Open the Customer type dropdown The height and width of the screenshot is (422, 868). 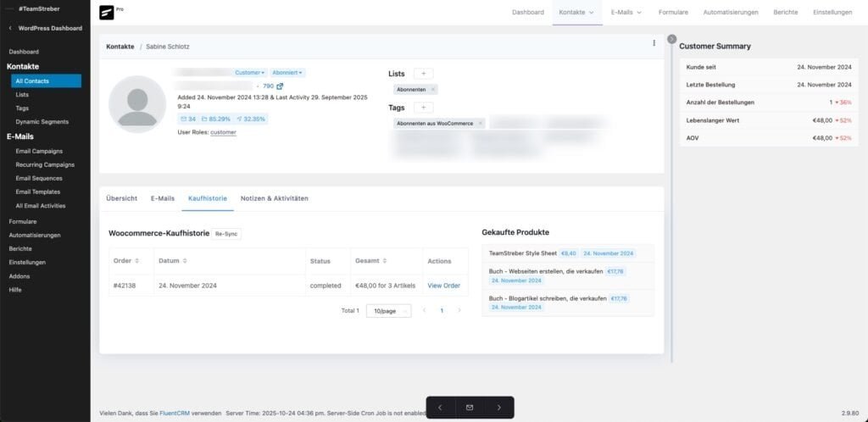coord(250,73)
